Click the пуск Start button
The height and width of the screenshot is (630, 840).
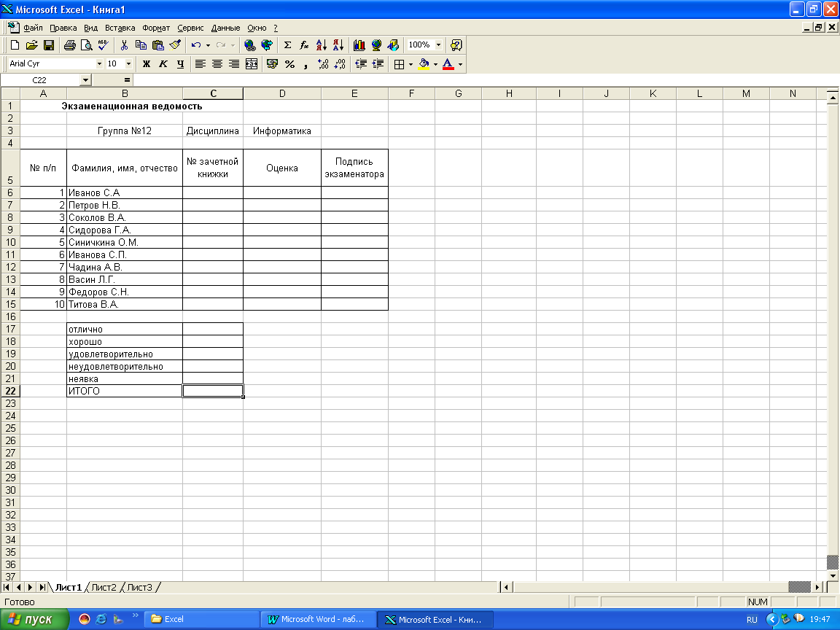point(34,619)
